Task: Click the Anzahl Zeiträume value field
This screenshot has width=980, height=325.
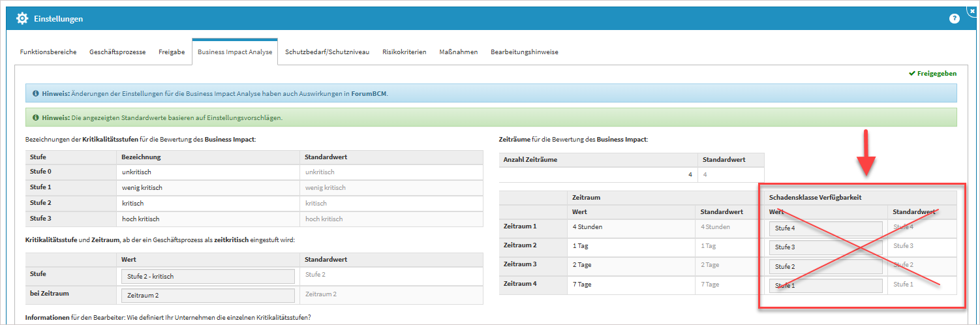Action: point(598,175)
